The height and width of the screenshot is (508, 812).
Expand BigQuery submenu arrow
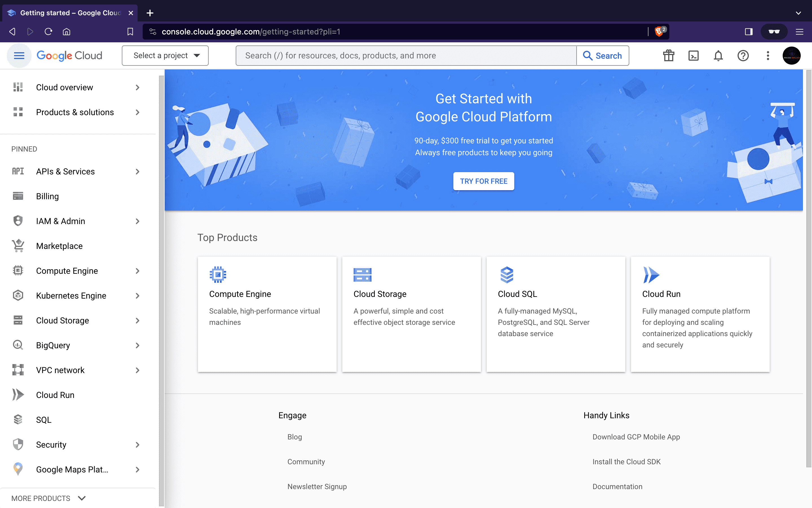(x=137, y=345)
